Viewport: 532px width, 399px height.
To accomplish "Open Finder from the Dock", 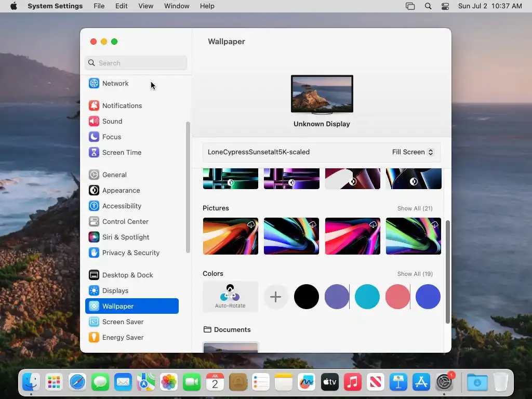I will tap(31, 382).
